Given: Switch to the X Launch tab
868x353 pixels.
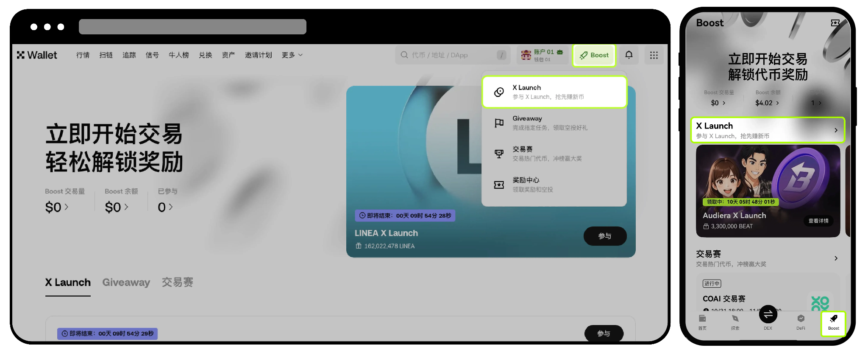Looking at the screenshot, I should [x=68, y=283].
